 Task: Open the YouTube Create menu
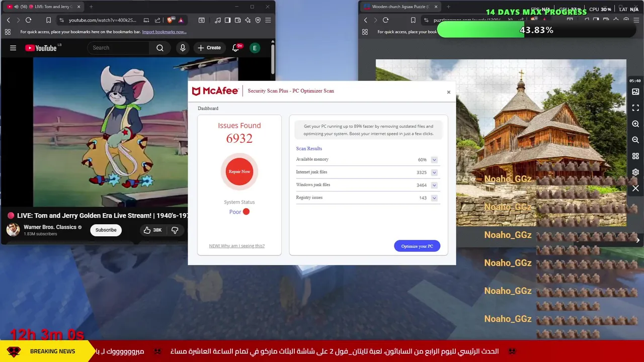coord(209,48)
